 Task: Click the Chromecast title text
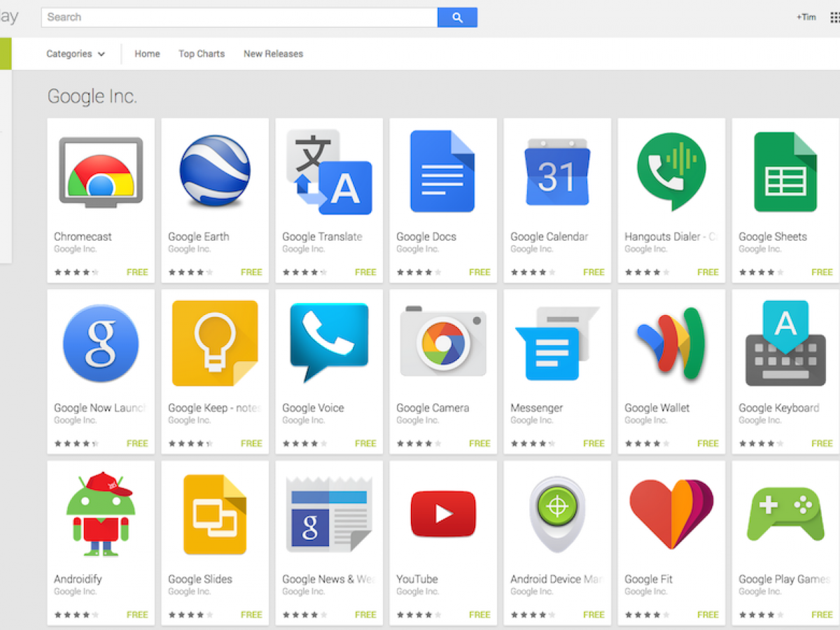pos(83,237)
